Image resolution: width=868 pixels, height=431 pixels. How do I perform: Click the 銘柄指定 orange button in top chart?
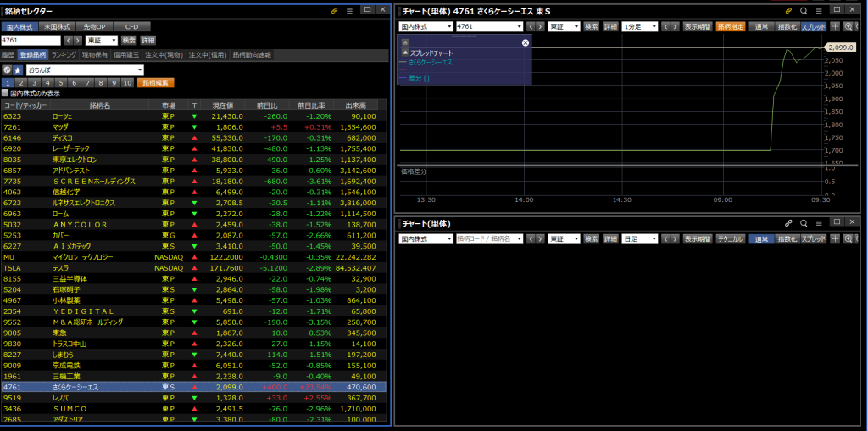point(731,26)
